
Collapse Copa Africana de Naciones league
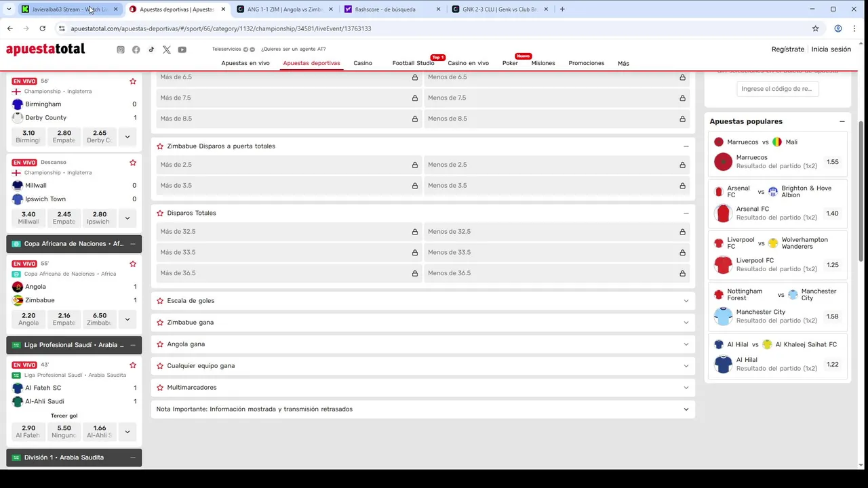tap(133, 244)
